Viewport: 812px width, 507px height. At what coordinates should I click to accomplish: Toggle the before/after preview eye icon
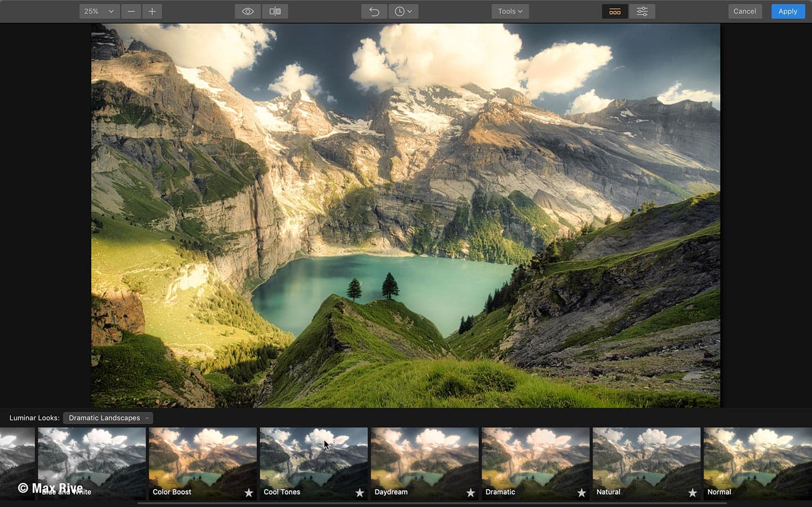pyautogui.click(x=247, y=11)
